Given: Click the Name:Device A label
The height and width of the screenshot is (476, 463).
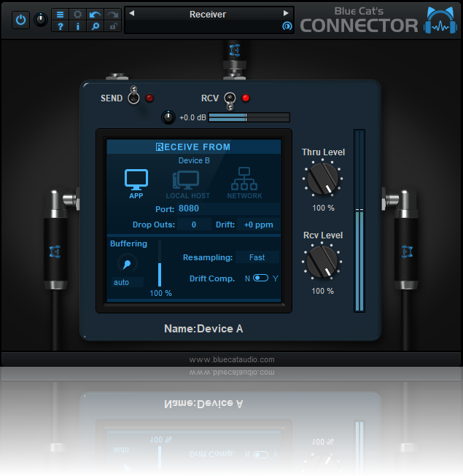Looking at the screenshot, I should (203, 329).
